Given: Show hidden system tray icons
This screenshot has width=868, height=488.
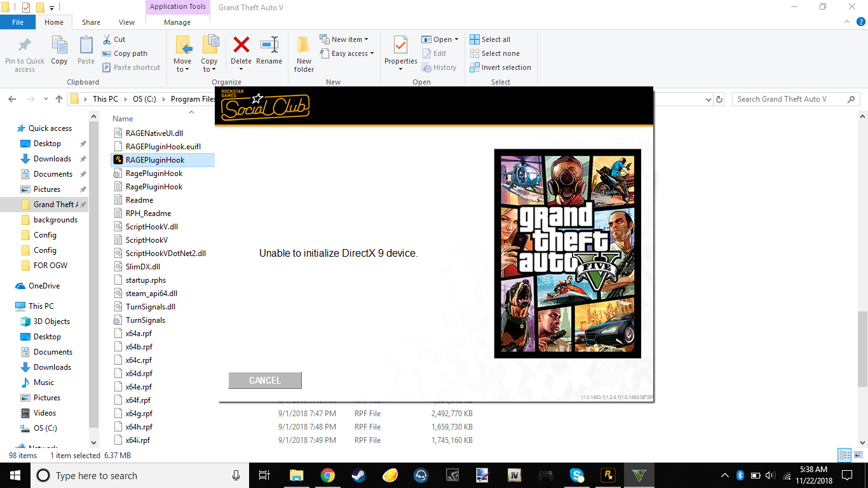Looking at the screenshot, I should pyautogui.click(x=725, y=475).
